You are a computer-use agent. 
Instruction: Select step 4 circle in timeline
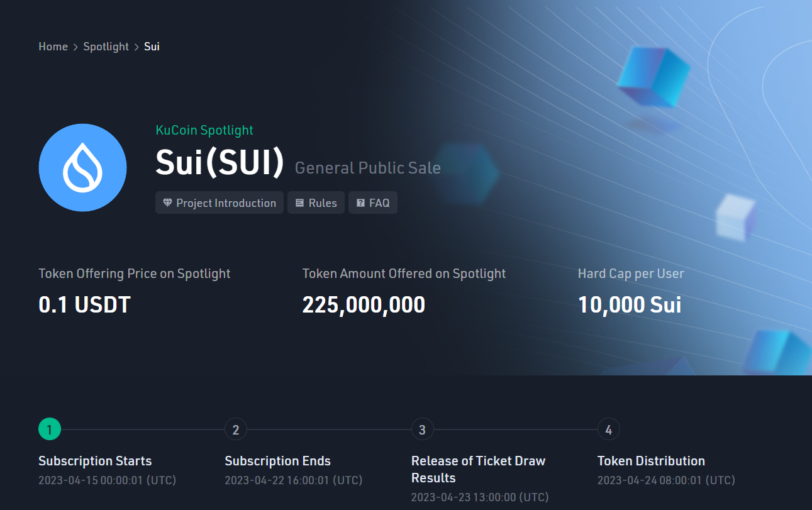[x=608, y=430]
